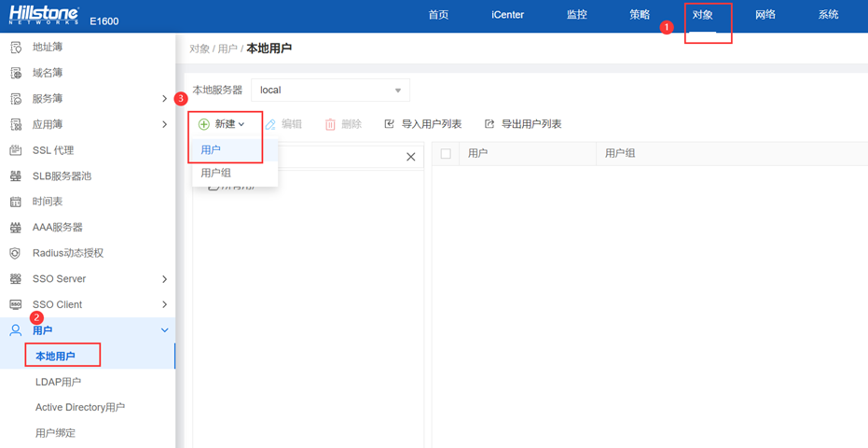Image resolution: width=868 pixels, height=448 pixels.
Task: Click the 应用簿 sidebar icon
Action: (16, 124)
